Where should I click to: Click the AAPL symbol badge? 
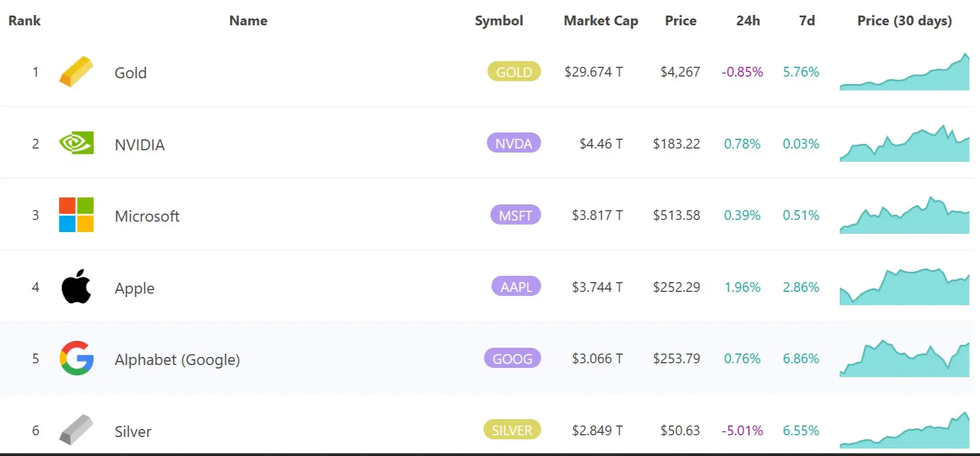516,286
